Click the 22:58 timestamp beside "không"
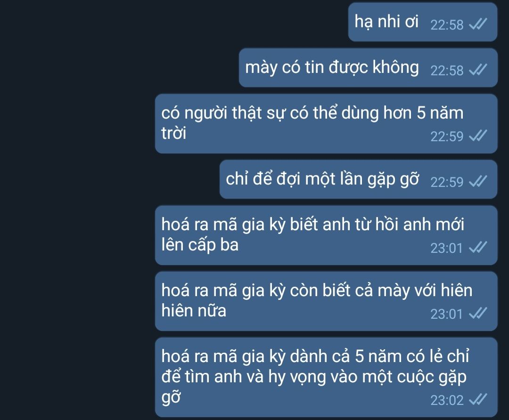The height and width of the screenshot is (420, 509). (x=447, y=71)
